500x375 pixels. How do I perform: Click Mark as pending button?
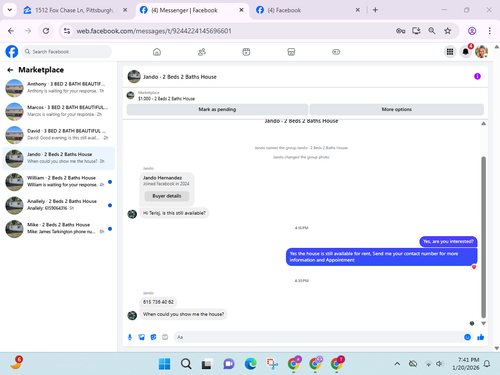[x=217, y=109]
